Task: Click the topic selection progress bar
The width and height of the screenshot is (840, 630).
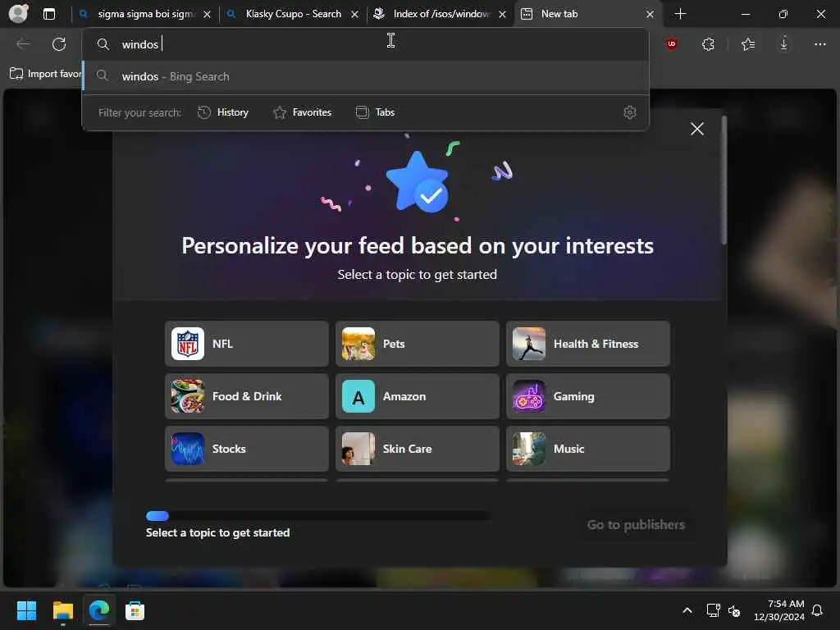Action: [317, 516]
